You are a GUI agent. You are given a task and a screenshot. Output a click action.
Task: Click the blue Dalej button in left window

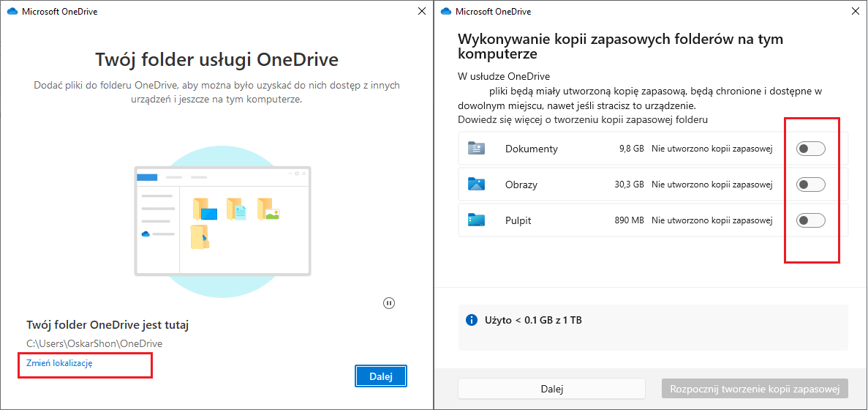(381, 377)
